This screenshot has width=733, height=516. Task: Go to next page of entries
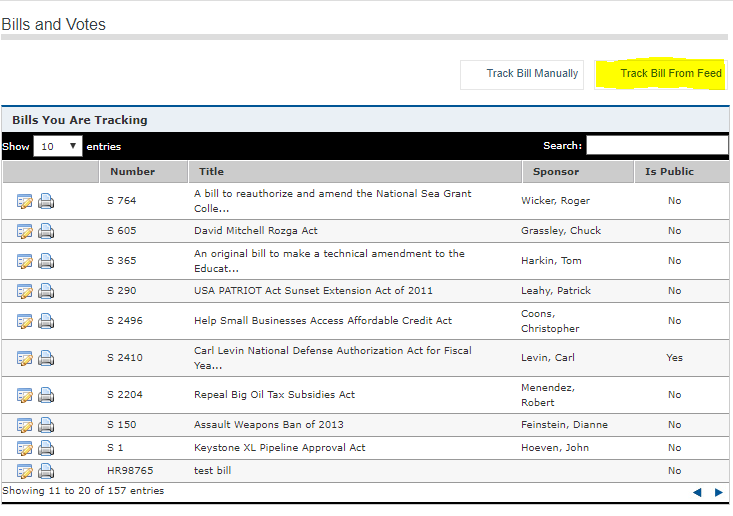pos(719,492)
